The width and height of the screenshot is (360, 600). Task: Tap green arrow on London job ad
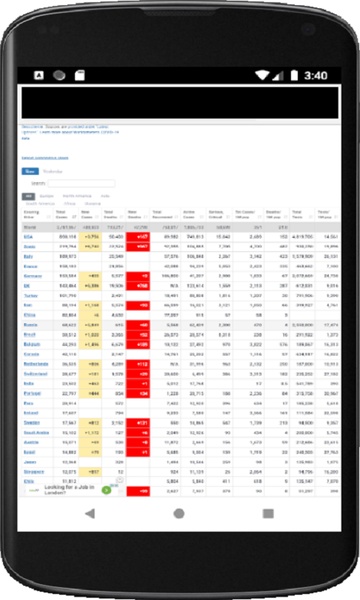(107, 490)
